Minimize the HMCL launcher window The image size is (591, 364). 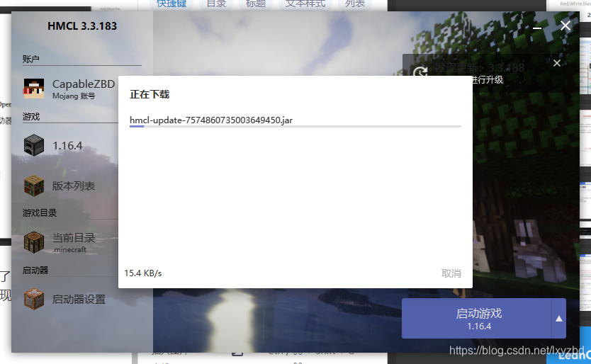point(539,26)
